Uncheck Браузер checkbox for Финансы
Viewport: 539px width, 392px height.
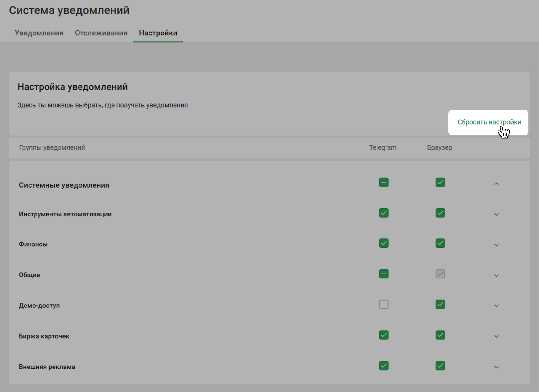440,243
